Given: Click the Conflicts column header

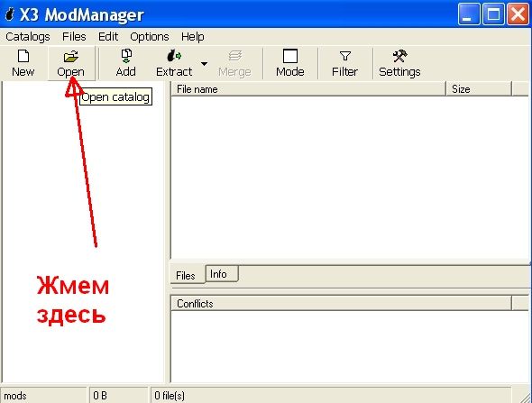Looking at the screenshot, I should click(x=341, y=303).
